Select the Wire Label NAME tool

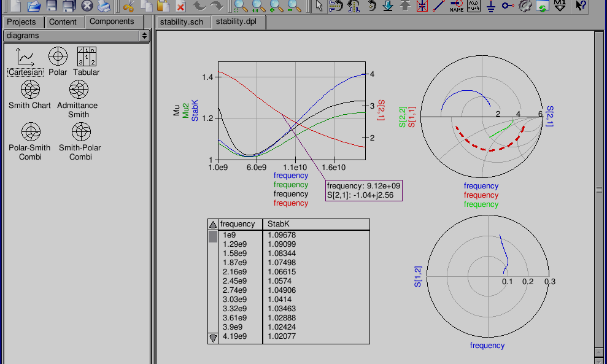click(x=456, y=6)
